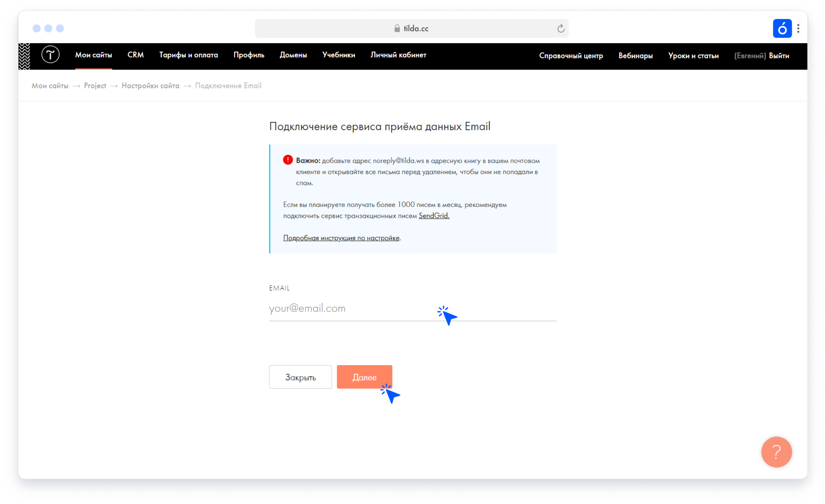Open the CRM menu item
This screenshot has width=825, height=504.
136,55
